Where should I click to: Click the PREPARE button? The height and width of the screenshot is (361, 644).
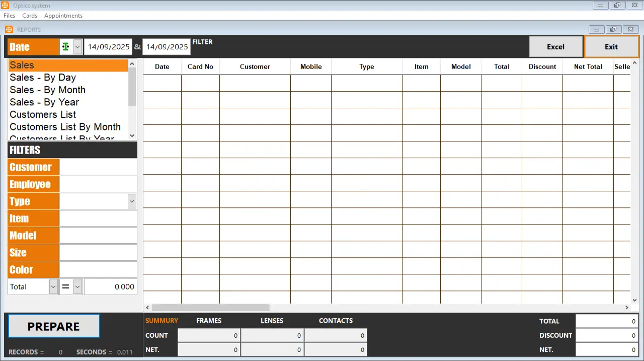click(54, 327)
